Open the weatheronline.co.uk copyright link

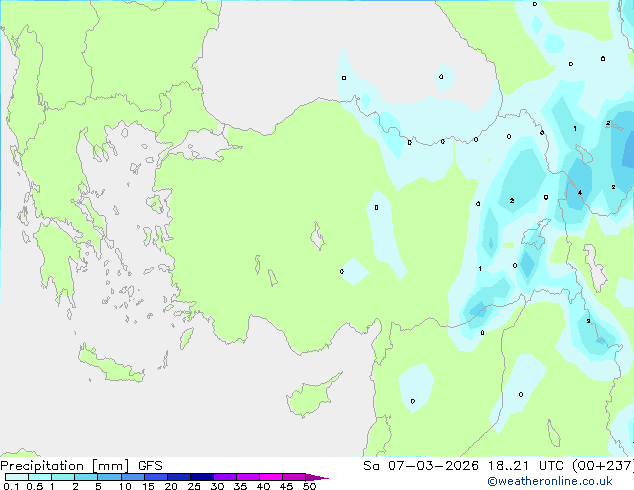click(x=549, y=481)
